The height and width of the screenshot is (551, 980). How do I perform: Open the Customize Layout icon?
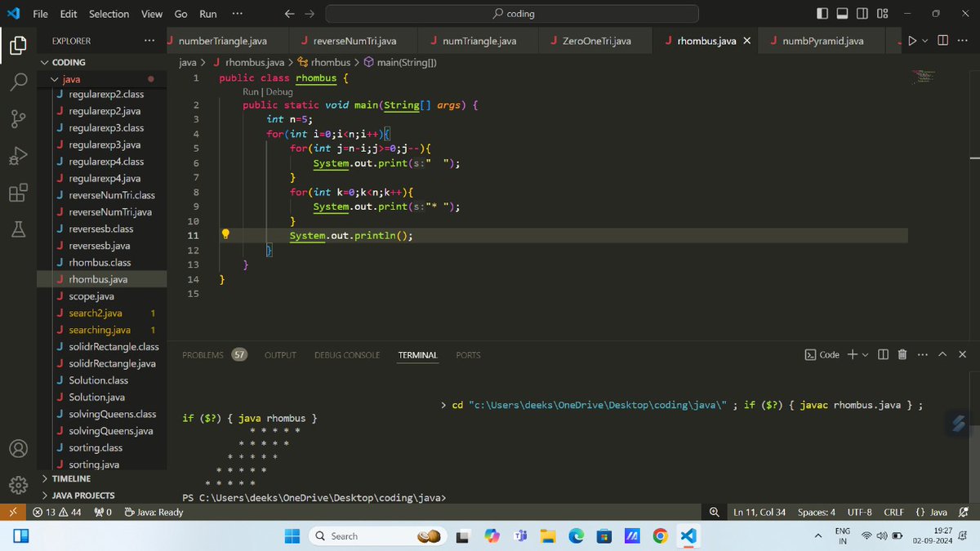pos(883,14)
